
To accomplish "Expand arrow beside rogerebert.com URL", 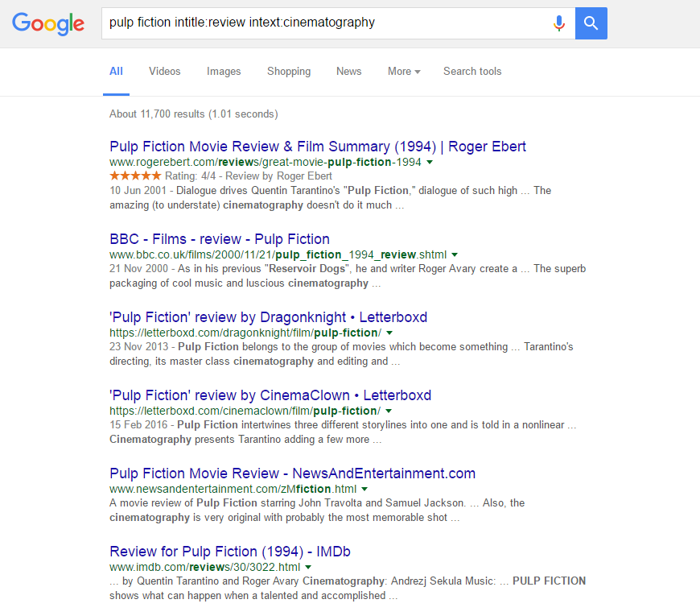I will (430, 162).
